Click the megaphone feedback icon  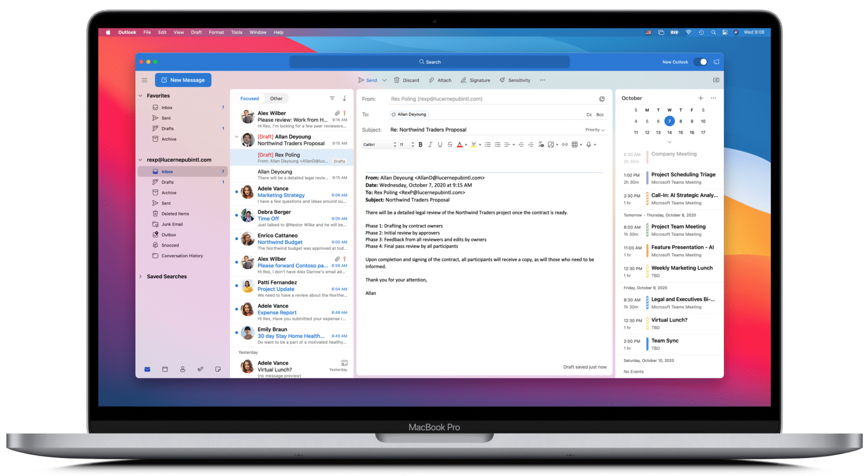[716, 62]
